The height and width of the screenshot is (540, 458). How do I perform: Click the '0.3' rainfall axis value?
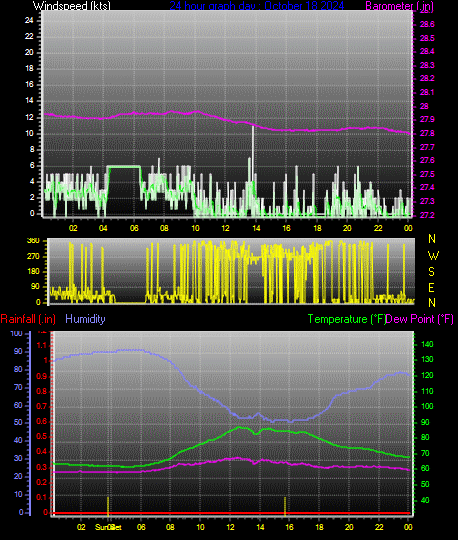click(x=42, y=467)
